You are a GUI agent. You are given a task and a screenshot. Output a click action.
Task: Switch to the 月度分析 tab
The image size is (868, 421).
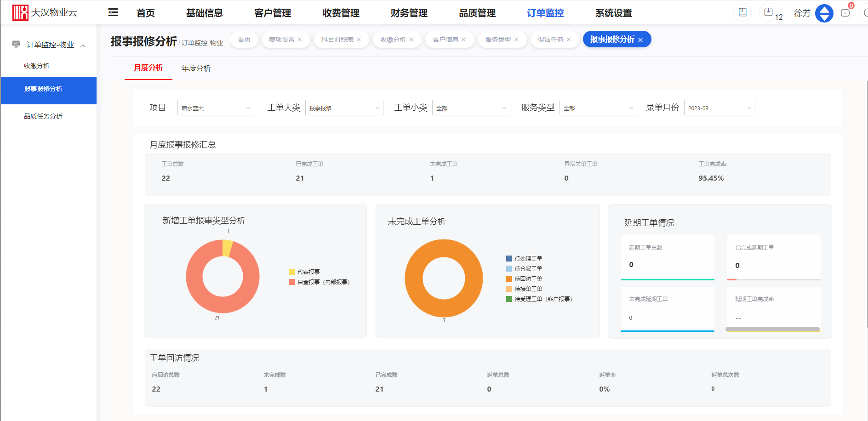(x=148, y=68)
